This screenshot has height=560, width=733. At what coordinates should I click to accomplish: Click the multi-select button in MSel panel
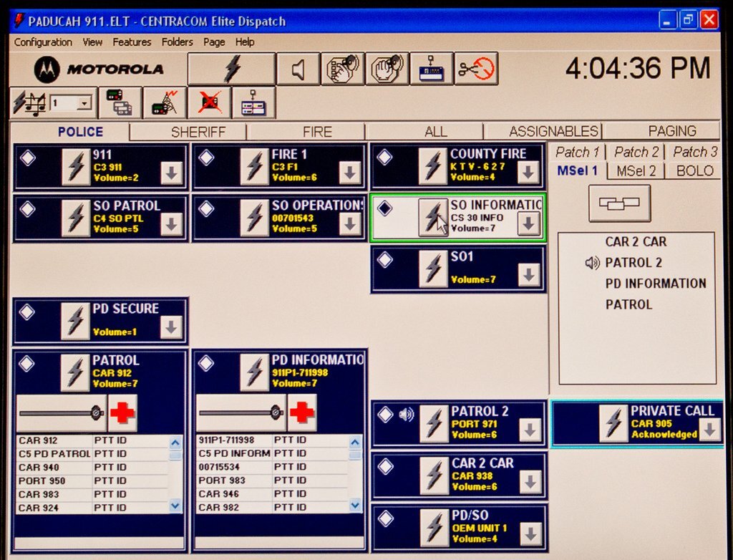[619, 203]
